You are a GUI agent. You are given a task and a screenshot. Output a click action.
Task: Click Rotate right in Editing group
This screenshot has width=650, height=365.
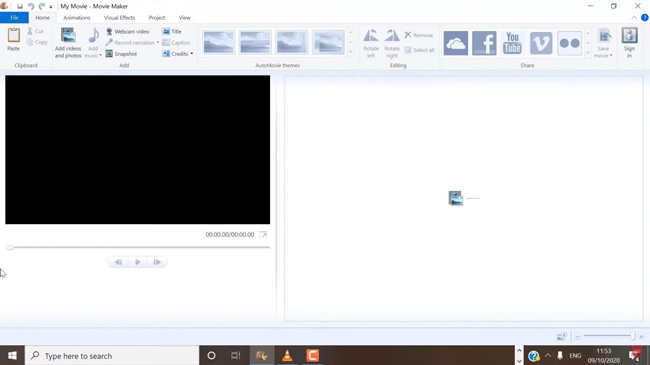coord(392,43)
